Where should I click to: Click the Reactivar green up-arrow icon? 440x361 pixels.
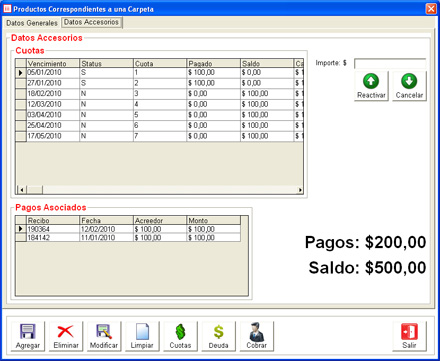point(371,81)
